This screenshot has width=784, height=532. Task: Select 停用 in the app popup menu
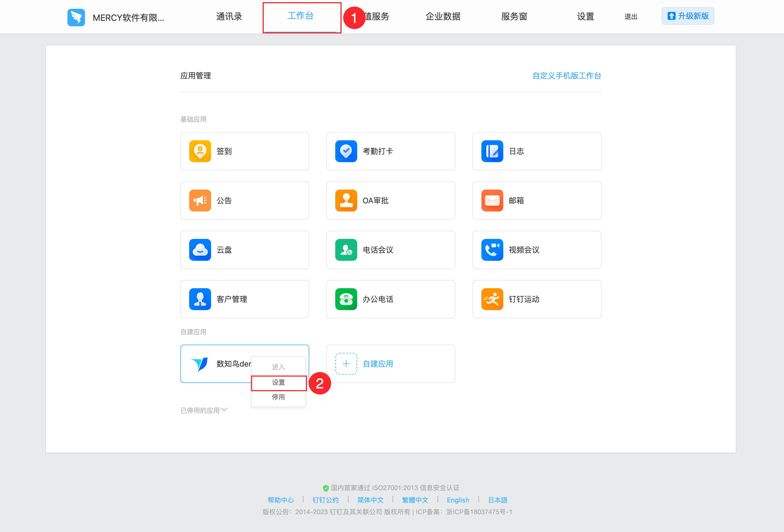(278, 397)
